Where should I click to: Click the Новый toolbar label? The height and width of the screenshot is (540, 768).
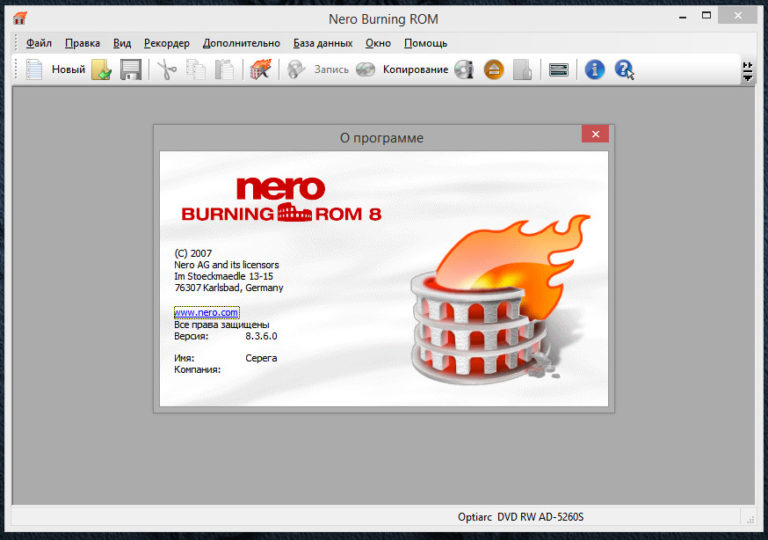[x=69, y=70]
